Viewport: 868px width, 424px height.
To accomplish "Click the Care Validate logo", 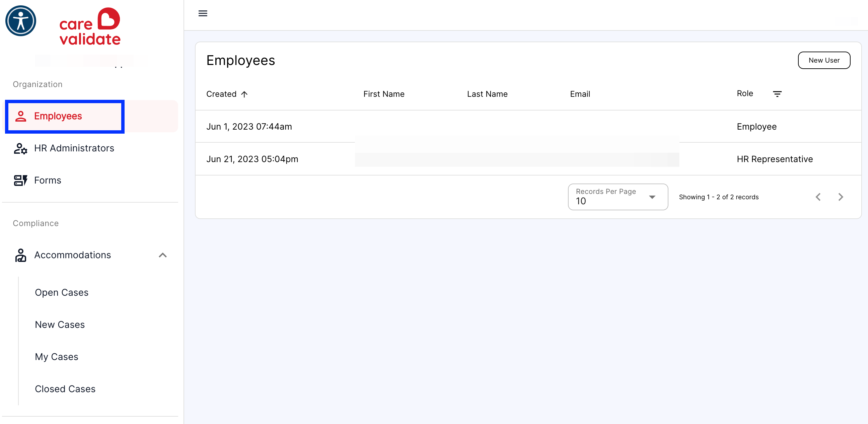I will [90, 27].
